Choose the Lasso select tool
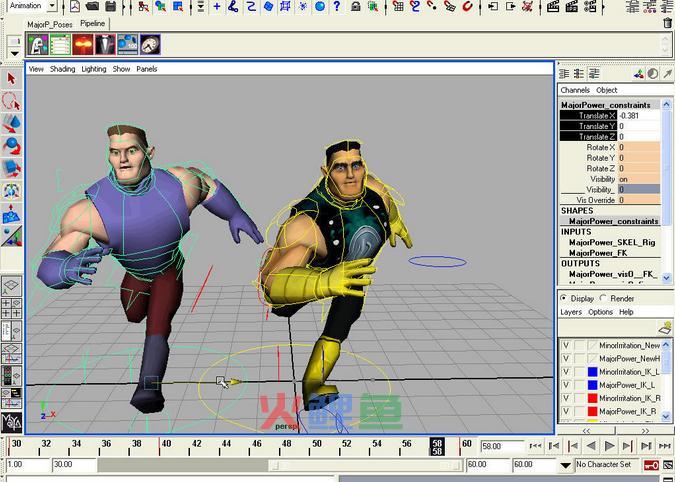 (11, 102)
